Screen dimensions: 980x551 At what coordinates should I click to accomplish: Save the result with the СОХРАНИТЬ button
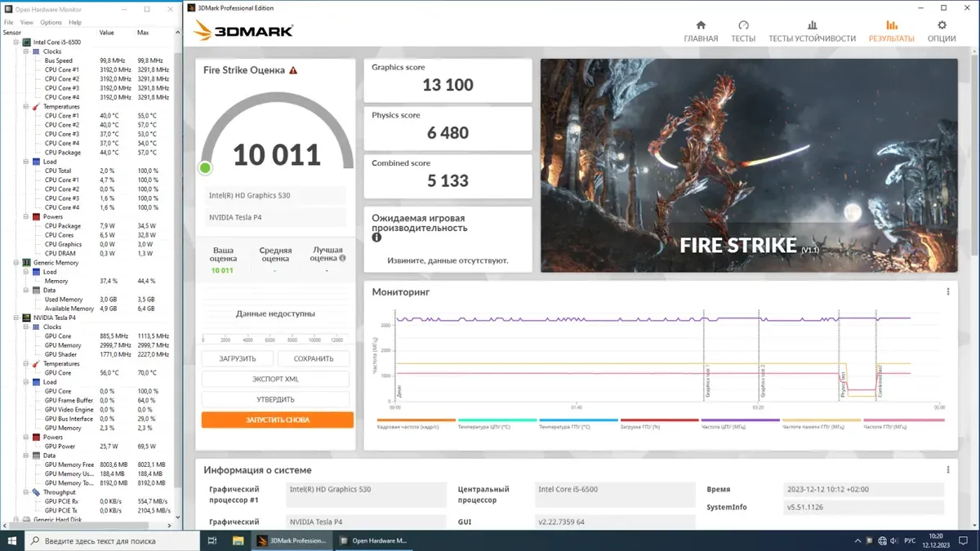314,359
